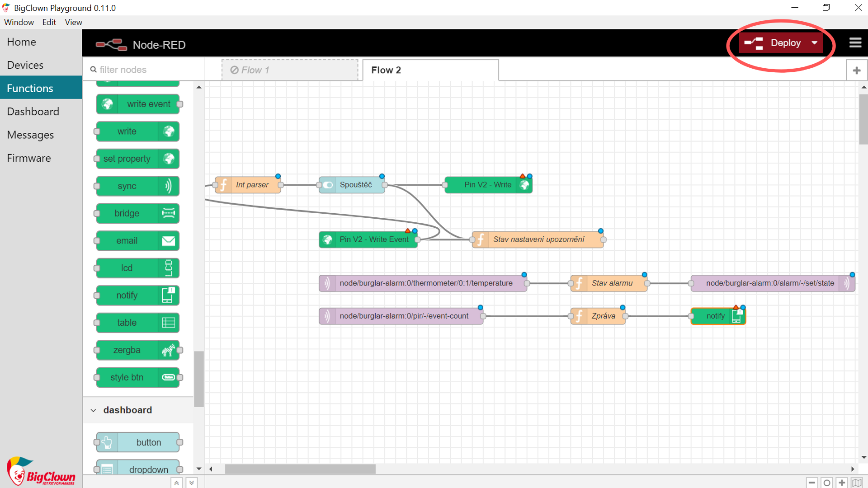Open the Home section
The height and width of the screenshot is (488, 868).
point(41,42)
